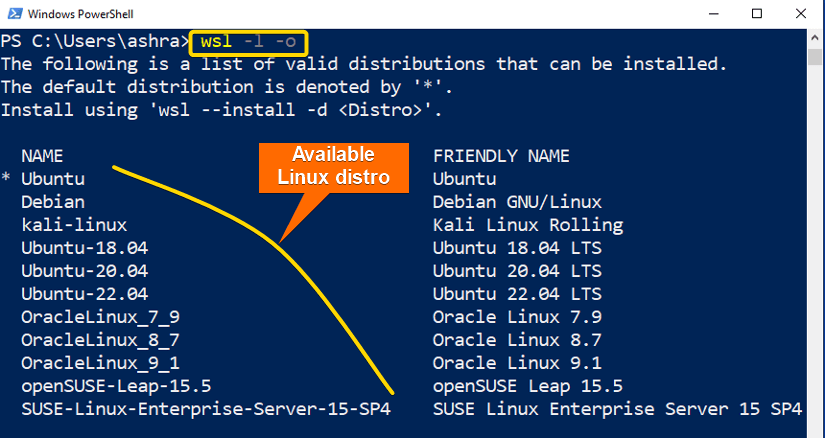
Task: Click the 'Ubuntu-22.04' entry
Action: (x=85, y=294)
